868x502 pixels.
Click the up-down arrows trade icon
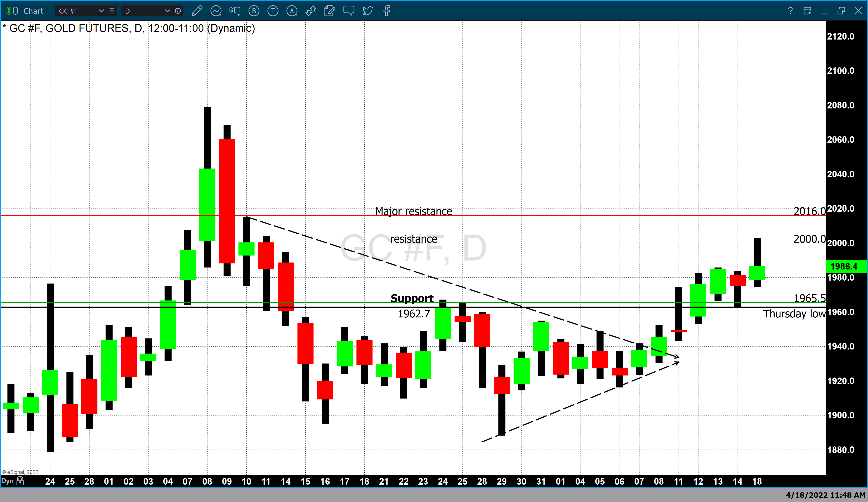pos(311,11)
